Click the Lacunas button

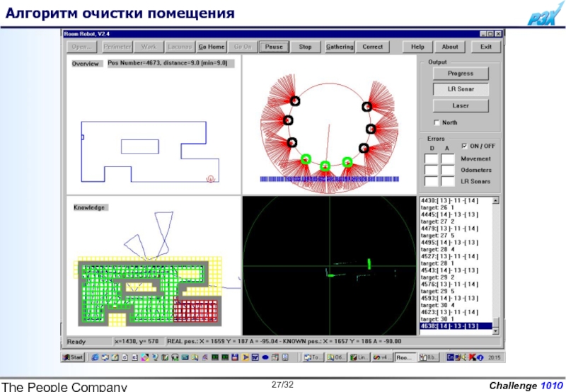[180, 47]
